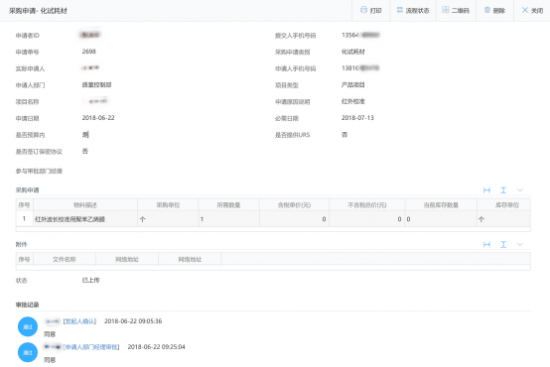Click the 红外波长校准用聚苯乙烯膜 material cell
The height and width of the screenshot is (367, 550).
(x=85, y=219)
